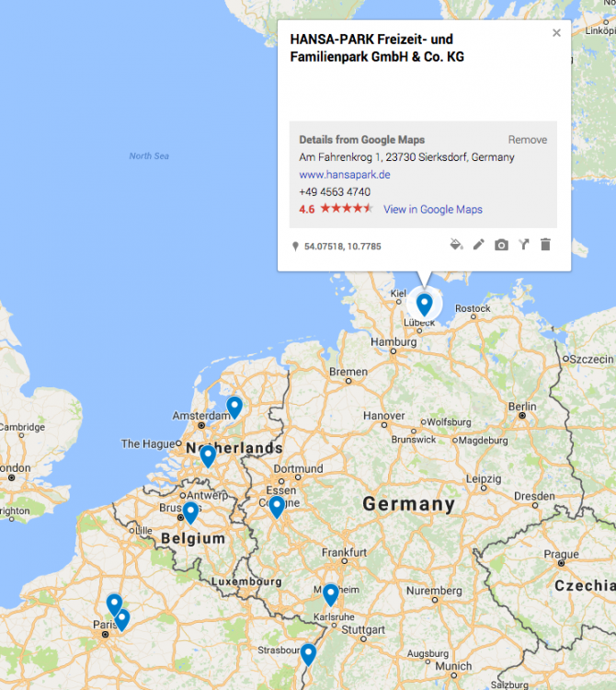This screenshot has height=690, width=616.
Task: Click the pencil edit icon
Action: 479,245
